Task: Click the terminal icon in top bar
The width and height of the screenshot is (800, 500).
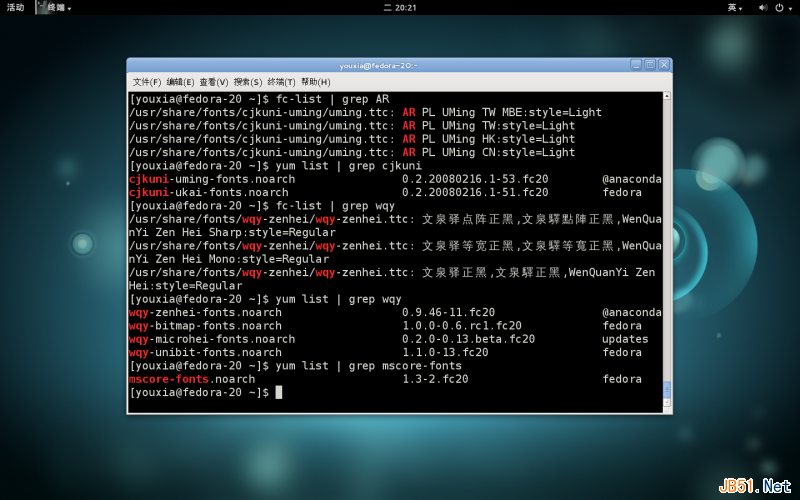Action: pos(41,7)
